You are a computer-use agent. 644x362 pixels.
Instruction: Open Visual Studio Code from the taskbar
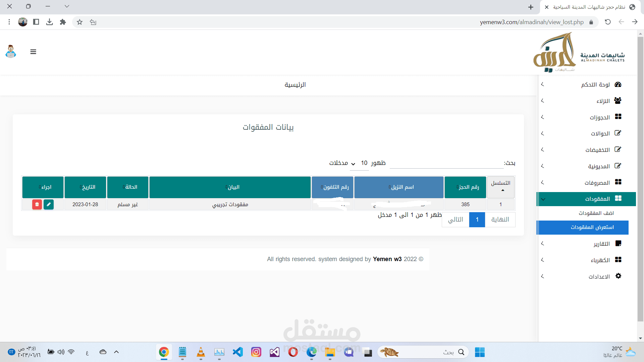click(238, 352)
